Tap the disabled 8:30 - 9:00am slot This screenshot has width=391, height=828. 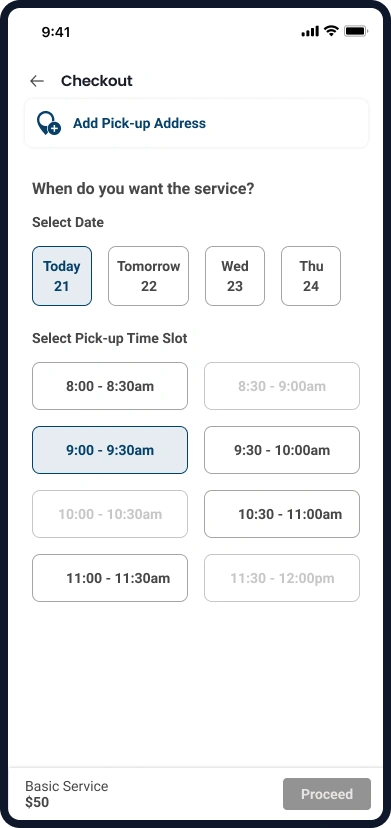click(x=282, y=386)
